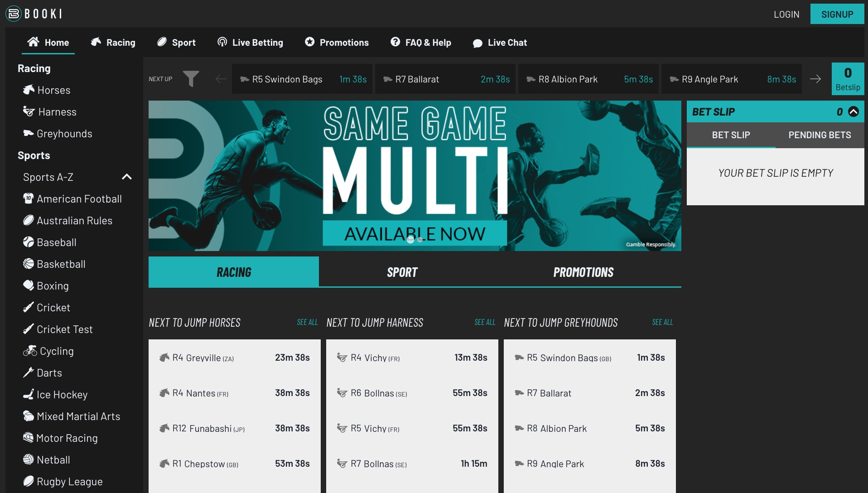Click the Australian Rules ball icon
Viewport: 868px width, 493px height.
(x=29, y=220)
